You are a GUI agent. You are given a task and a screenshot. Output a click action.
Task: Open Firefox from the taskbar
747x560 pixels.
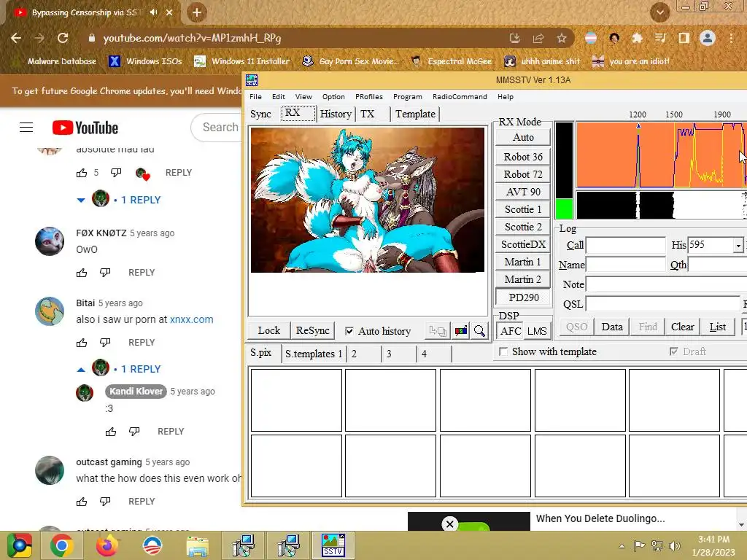click(107, 545)
